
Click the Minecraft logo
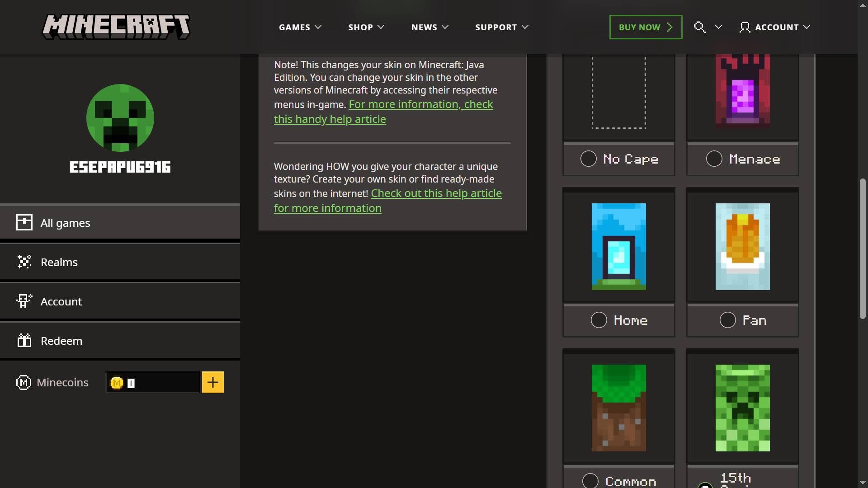click(116, 27)
